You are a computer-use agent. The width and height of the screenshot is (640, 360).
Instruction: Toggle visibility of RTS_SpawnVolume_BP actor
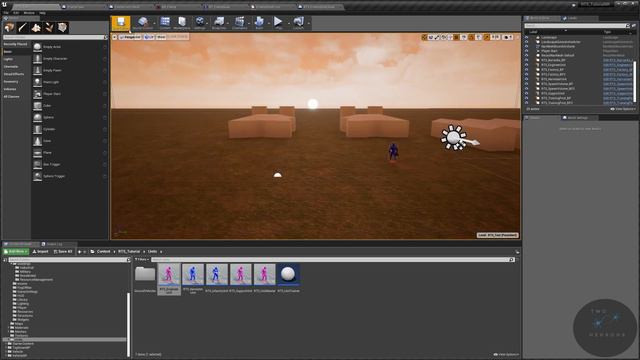point(527,84)
